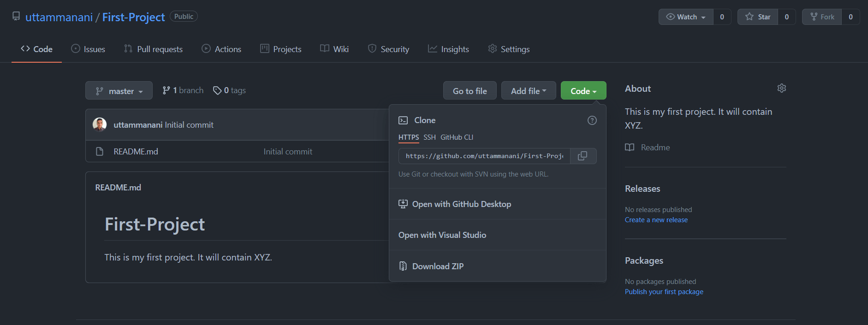Click Download ZIP
868x325 pixels.
click(497, 266)
